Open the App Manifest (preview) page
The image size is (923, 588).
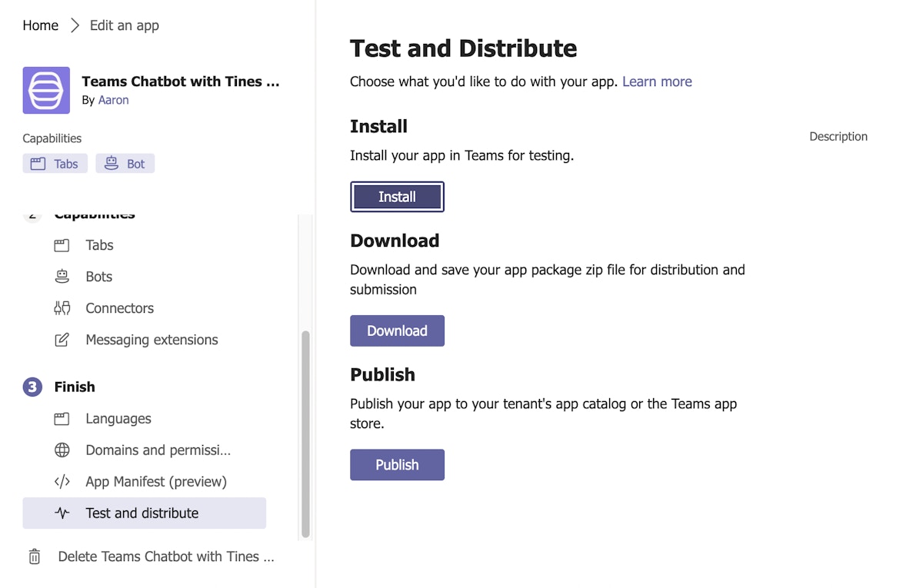click(x=156, y=482)
